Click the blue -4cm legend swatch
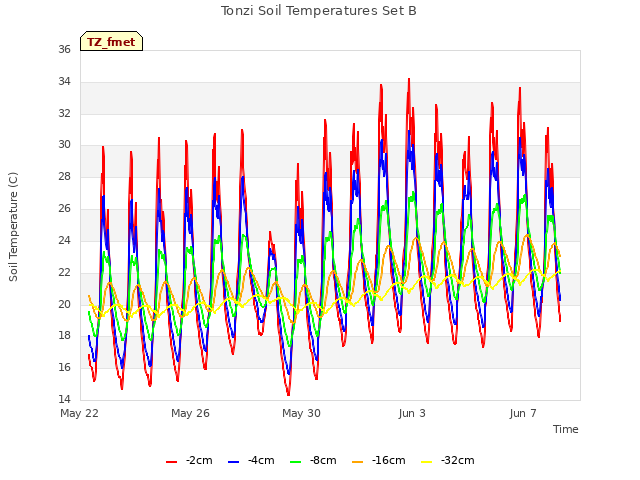 point(233,462)
